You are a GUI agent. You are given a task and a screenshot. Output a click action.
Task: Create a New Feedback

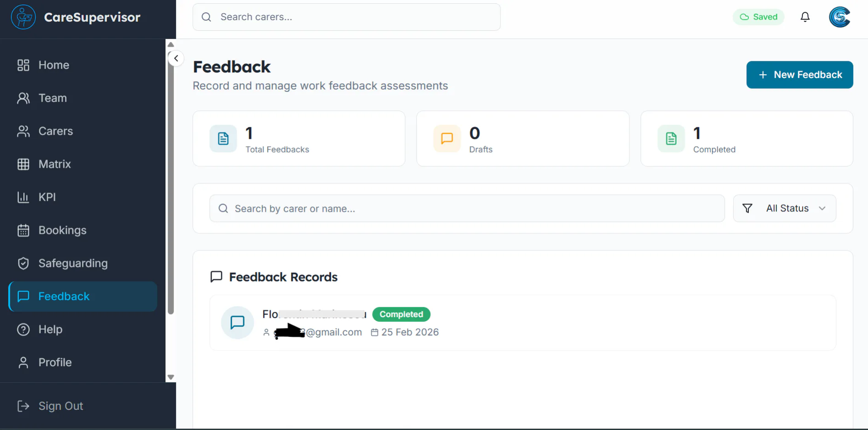[800, 75]
